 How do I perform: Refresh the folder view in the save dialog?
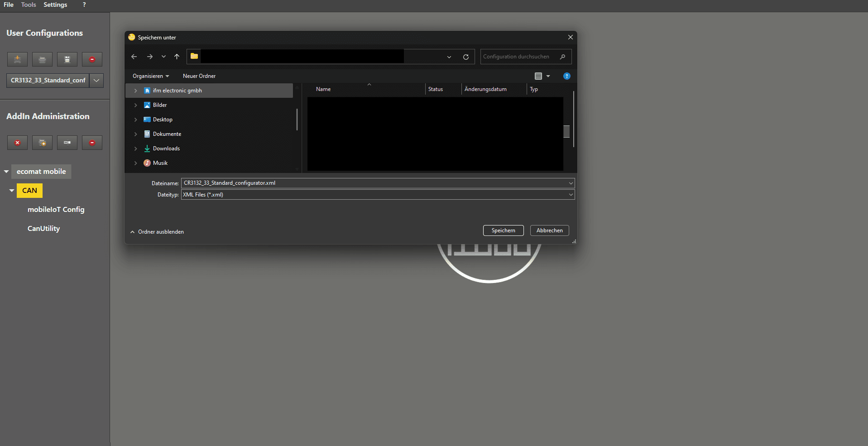[465, 57]
